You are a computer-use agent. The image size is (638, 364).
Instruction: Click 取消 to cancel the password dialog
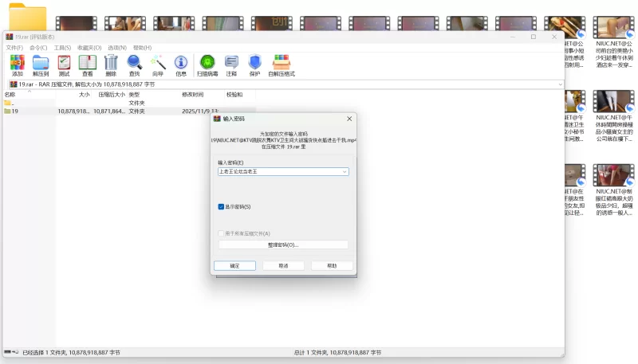(x=283, y=266)
